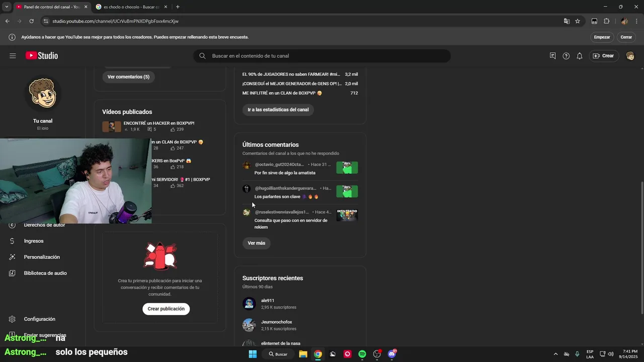The height and width of the screenshot is (362, 644).
Task: Open the YouTube Studio hamburger menu
Action: click(x=13, y=56)
